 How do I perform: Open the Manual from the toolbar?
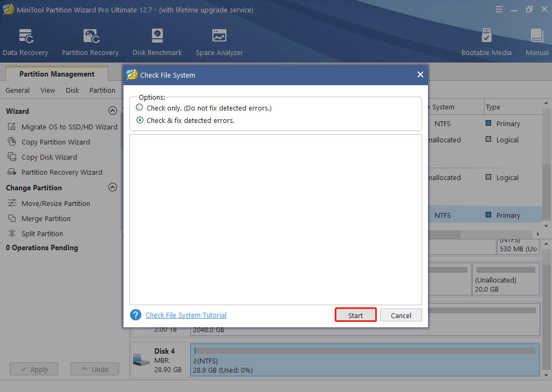pyautogui.click(x=537, y=42)
